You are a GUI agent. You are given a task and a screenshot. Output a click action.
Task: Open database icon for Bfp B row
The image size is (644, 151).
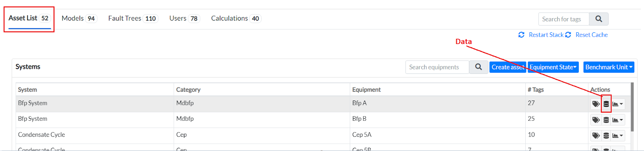[606, 120]
